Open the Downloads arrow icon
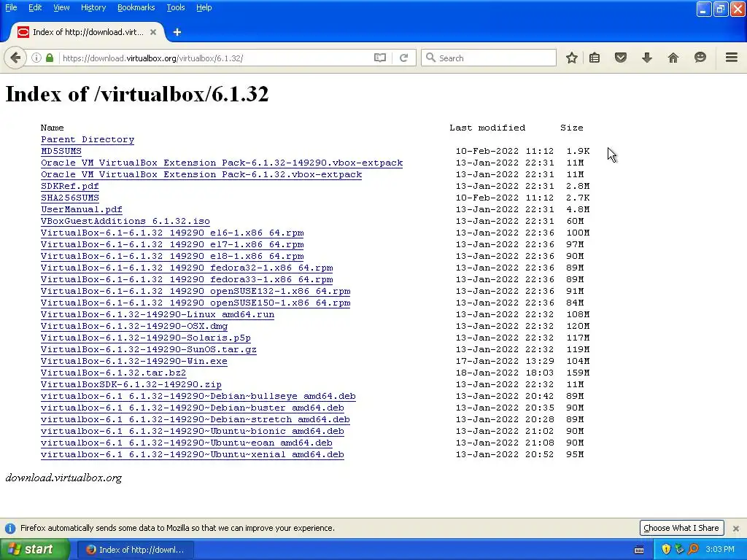 pyautogui.click(x=647, y=58)
